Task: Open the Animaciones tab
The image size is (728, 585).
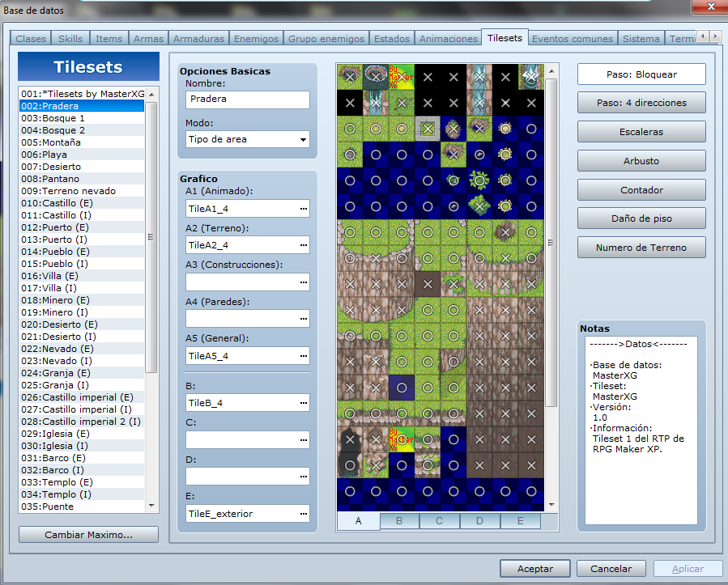Action: [449, 39]
